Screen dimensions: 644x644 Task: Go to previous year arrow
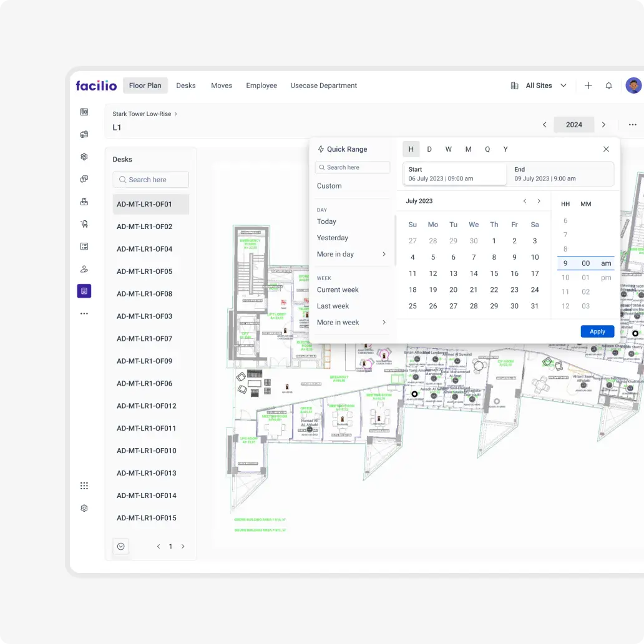click(x=545, y=124)
